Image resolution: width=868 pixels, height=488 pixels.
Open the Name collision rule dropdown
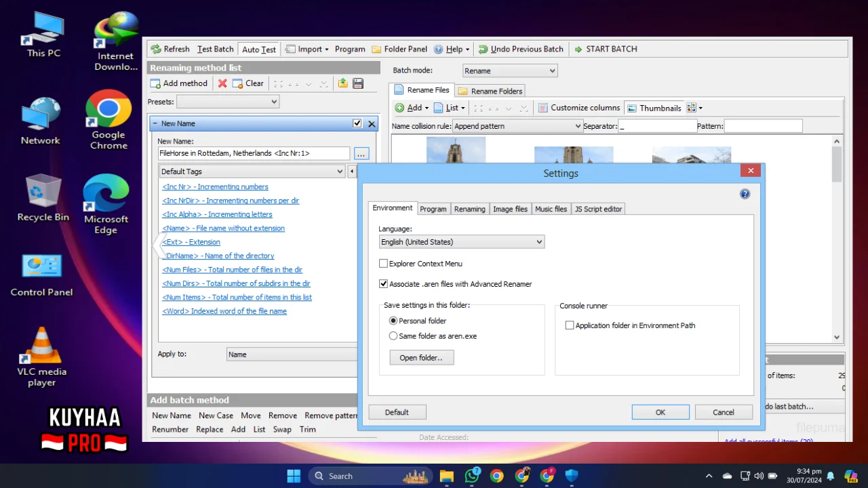click(x=518, y=126)
